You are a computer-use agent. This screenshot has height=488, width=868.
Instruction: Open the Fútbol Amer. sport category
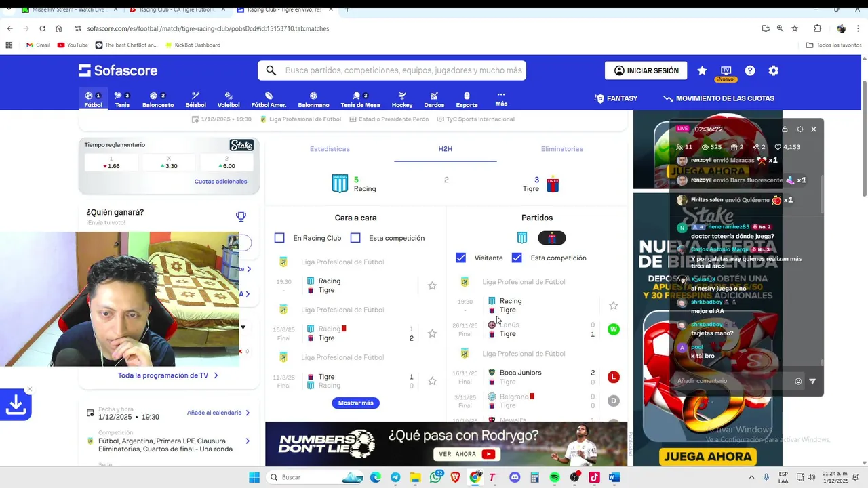tap(269, 100)
